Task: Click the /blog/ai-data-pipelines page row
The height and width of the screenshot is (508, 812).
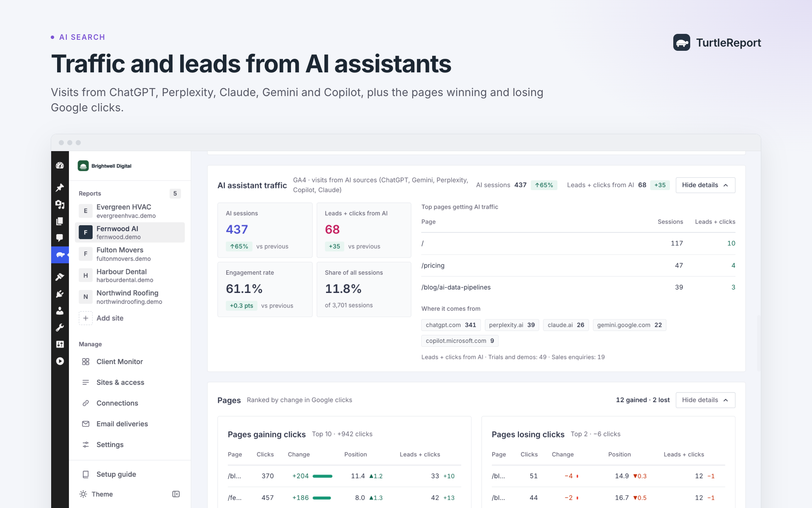Action: pyautogui.click(x=578, y=287)
